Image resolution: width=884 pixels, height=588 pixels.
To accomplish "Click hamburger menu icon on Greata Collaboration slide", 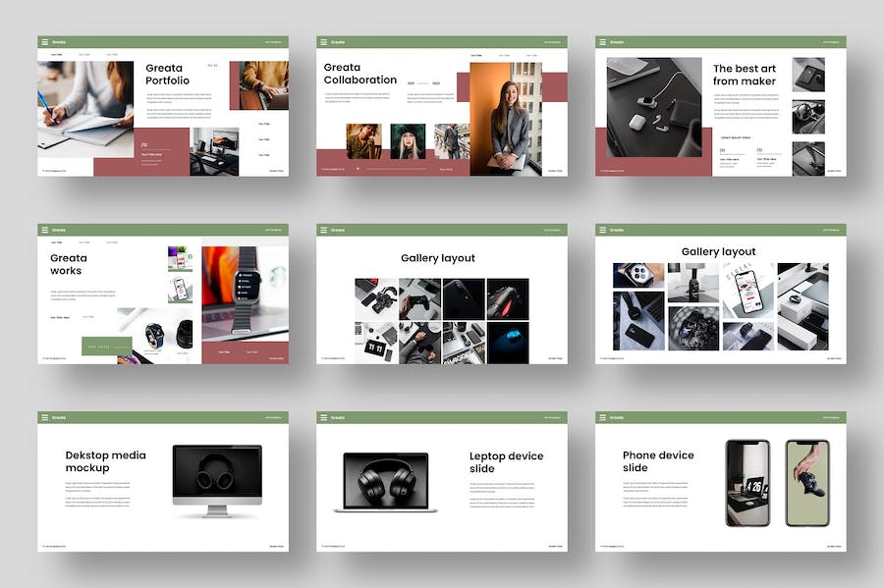I will tap(323, 42).
